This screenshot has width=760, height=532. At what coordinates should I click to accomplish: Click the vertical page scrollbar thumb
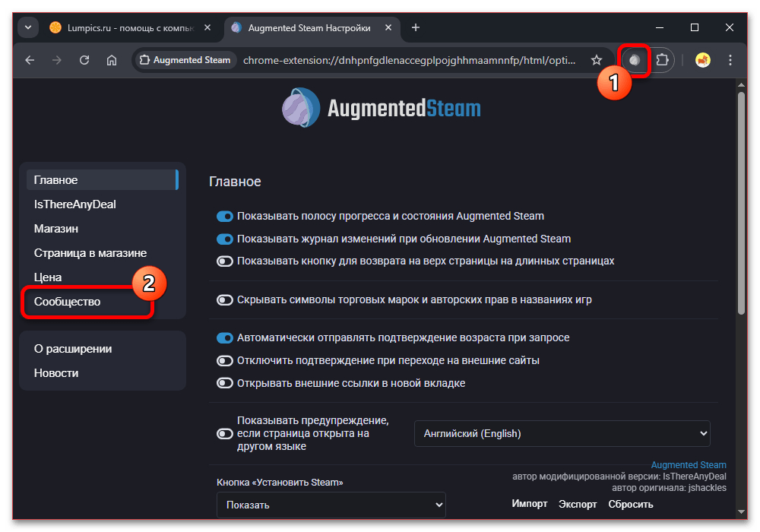coord(741,204)
